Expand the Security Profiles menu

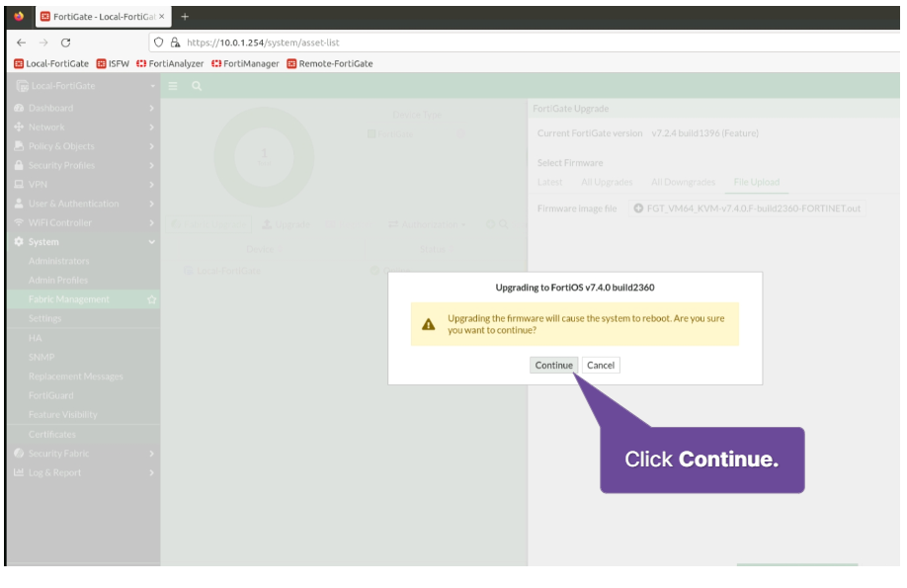tap(84, 165)
